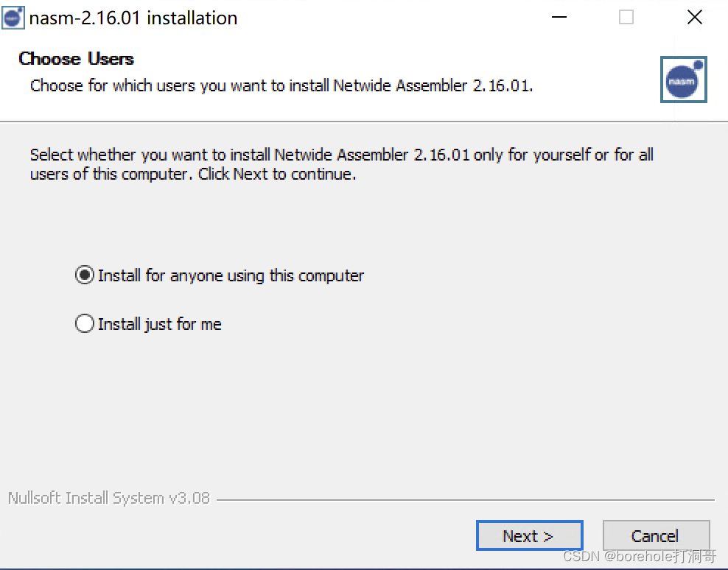Close the nasm installation window
Screen dimensions: 728x570
(x=694, y=18)
